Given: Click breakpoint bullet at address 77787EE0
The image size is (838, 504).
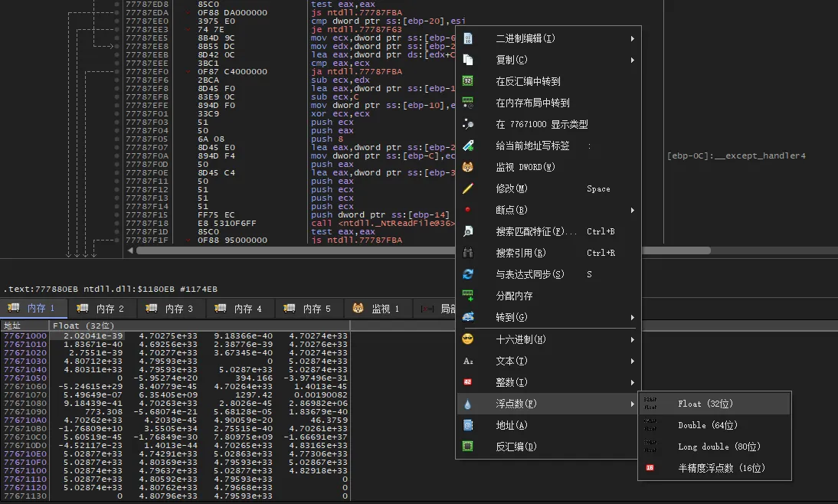Looking at the screenshot, I should click(117, 21).
